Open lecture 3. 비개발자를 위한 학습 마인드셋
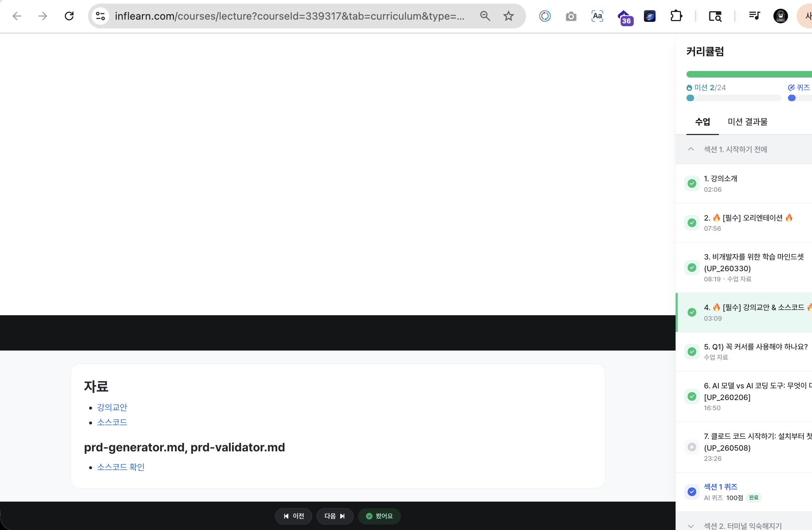This screenshot has width=812, height=530. [x=744, y=268]
